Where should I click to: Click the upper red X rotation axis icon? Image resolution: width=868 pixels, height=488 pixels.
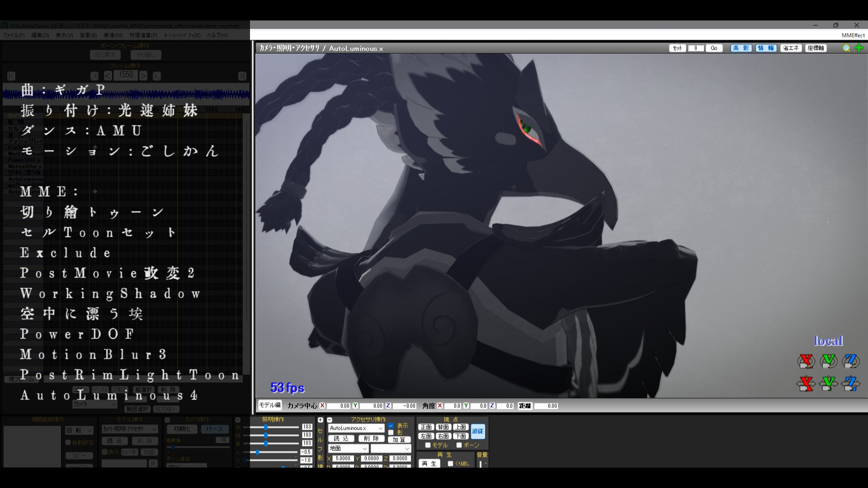806,361
